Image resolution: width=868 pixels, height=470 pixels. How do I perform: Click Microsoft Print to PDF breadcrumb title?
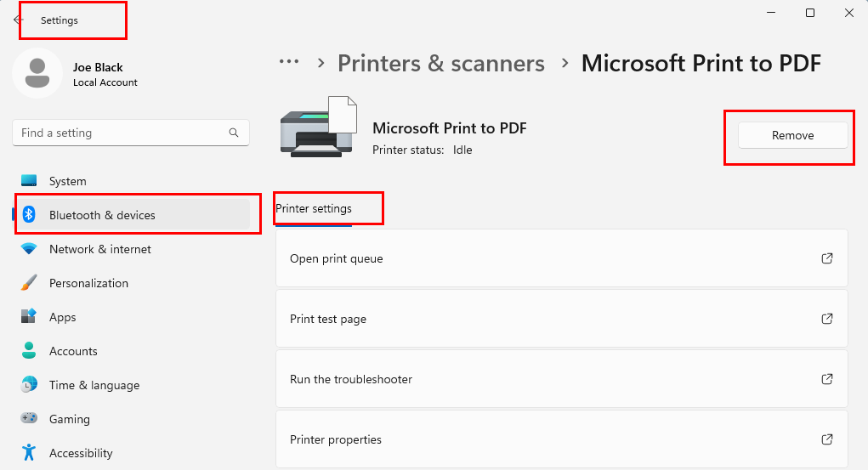[701, 63]
